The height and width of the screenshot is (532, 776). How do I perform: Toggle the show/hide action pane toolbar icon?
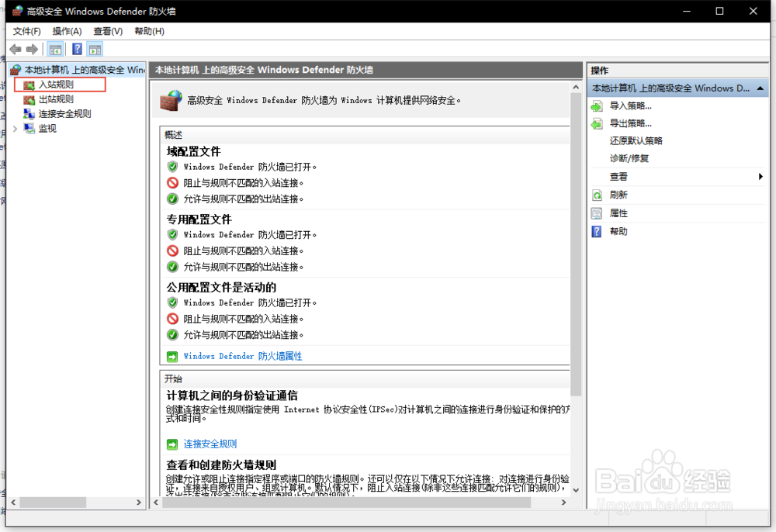pyautogui.click(x=95, y=50)
